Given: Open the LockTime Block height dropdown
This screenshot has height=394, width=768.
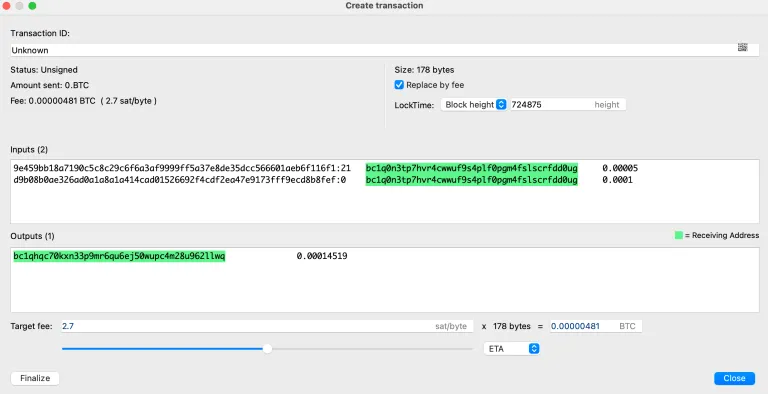Looking at the screenshot, I should pos(474,104).
